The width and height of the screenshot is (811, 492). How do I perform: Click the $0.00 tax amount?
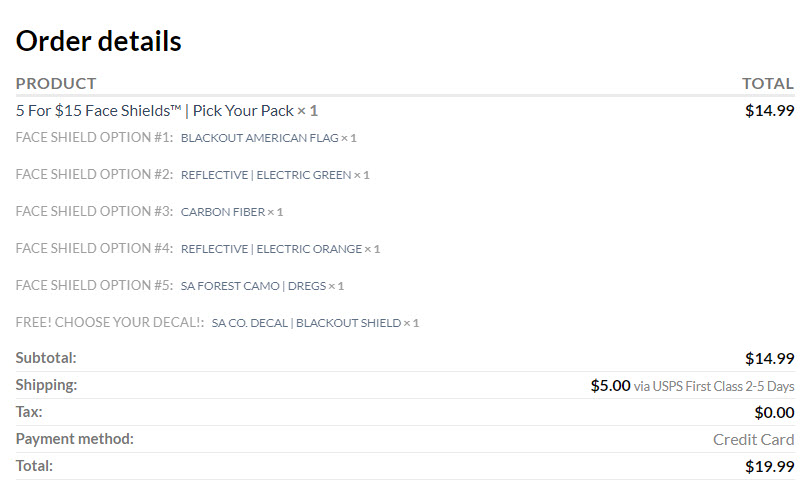click(x=774, y=412)
